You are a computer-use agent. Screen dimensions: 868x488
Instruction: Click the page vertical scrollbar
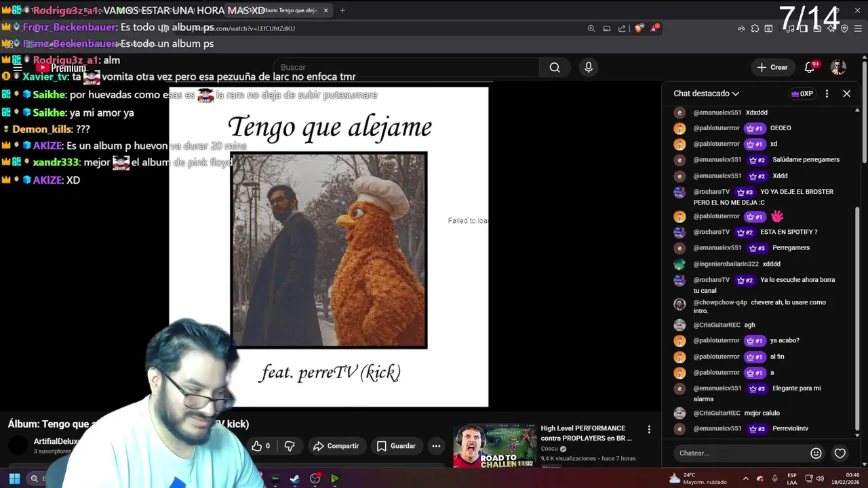pos(865,112)
